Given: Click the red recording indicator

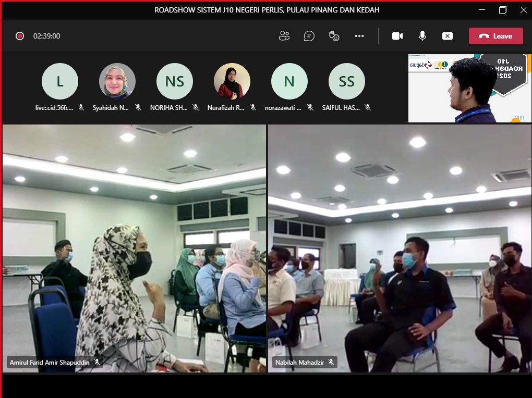Looking at the screenshot, I should (19, 35).
